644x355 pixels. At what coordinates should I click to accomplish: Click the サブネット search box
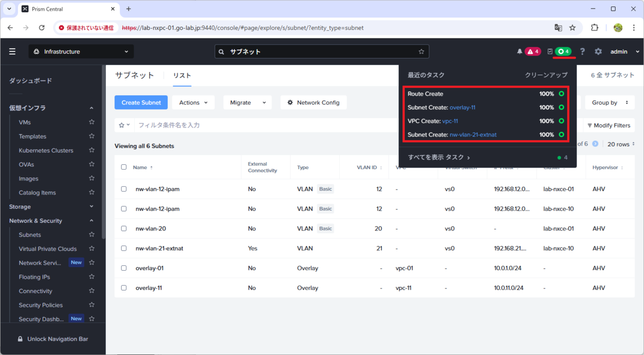(x=322, y=52)
